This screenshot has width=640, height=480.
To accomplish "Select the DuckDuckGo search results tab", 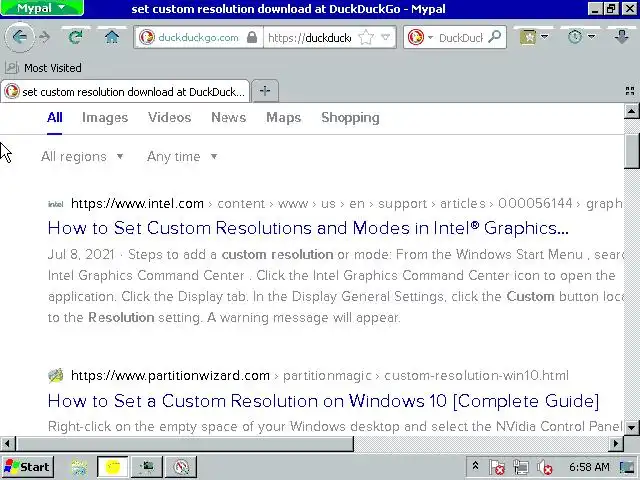I will point(125,91).
